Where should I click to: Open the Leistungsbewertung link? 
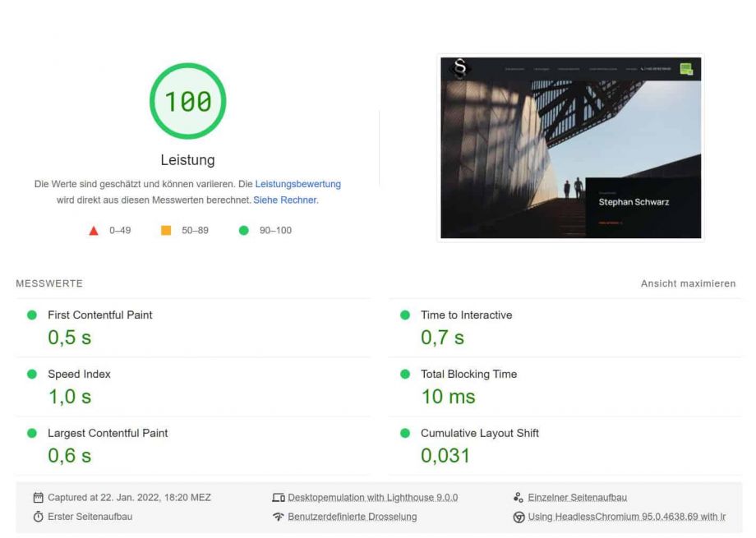tap(297, 184)
